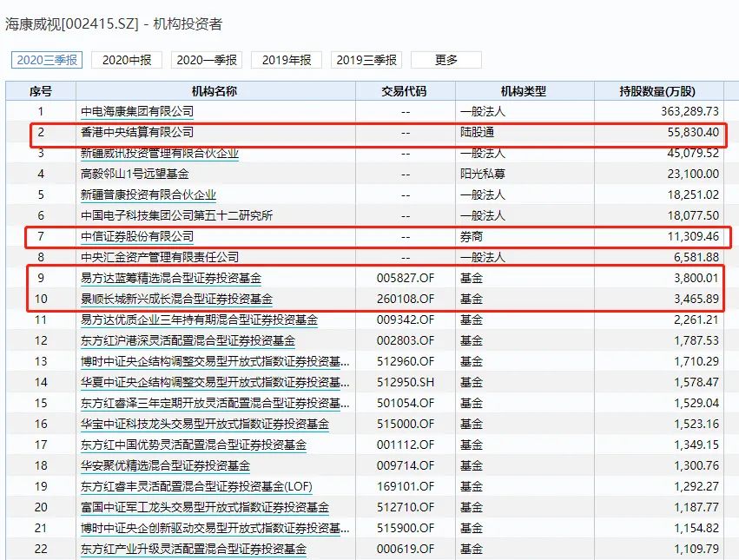Switch to 2019年报 tab
This screenshot has width=739, height=560.
pos(287,60)
